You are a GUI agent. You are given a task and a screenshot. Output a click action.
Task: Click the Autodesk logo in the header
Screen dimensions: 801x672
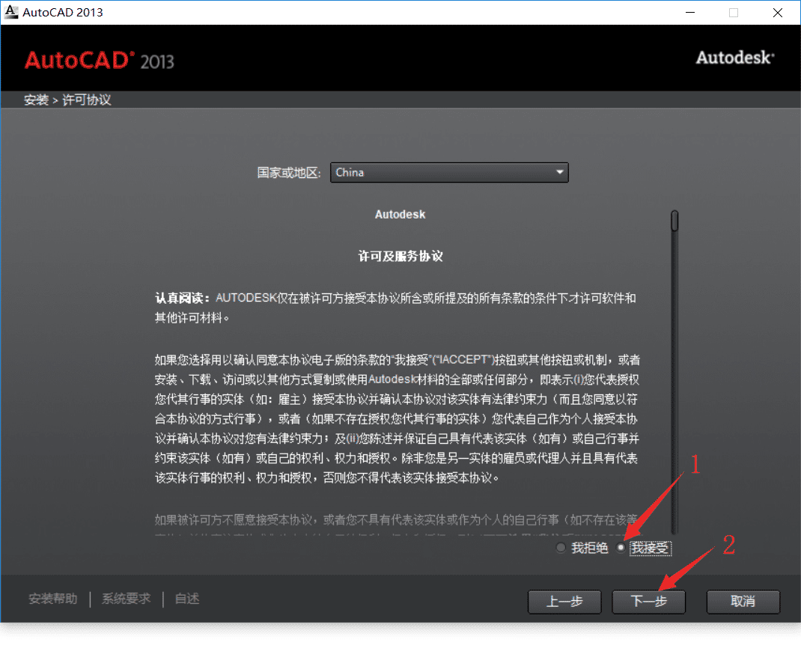click(x=734, y=58)
